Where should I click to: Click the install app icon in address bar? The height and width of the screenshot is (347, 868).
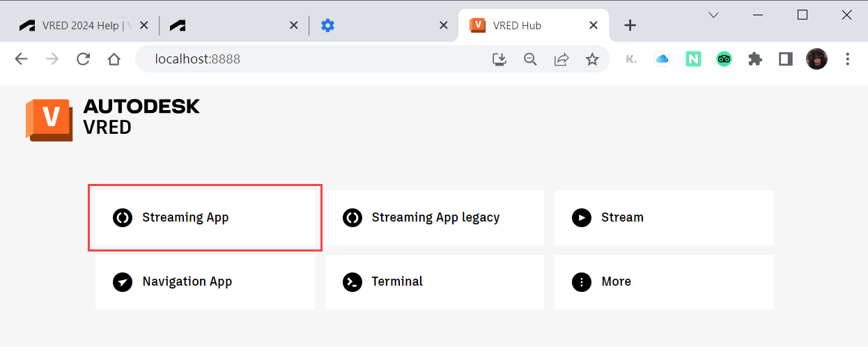pyautogui.click(x=499, y=59)
